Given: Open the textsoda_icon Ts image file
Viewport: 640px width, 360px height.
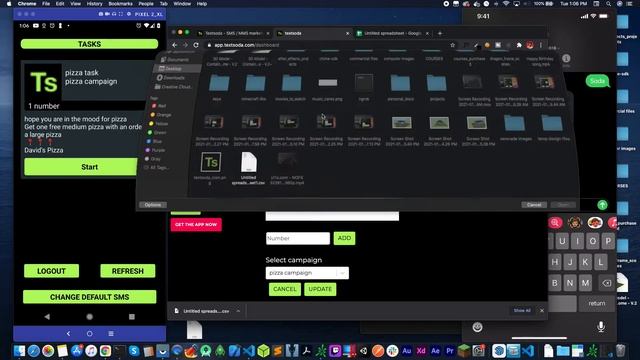Looking at the screenshot, I should click(x=211, y=162).
